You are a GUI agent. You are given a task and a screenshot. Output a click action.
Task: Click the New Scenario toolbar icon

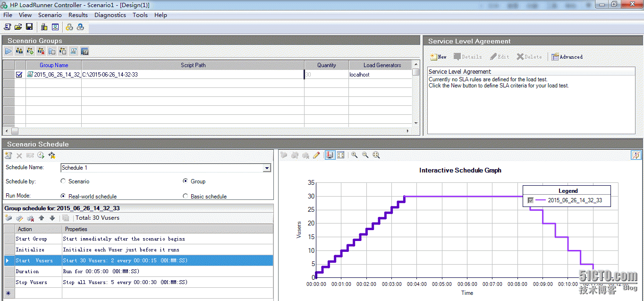8,27
